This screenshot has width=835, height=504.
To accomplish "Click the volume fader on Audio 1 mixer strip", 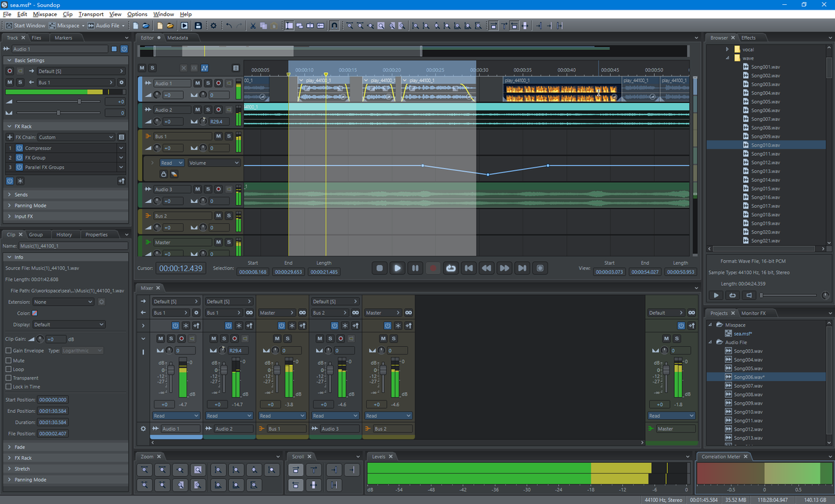I will (x=170, y=370).
